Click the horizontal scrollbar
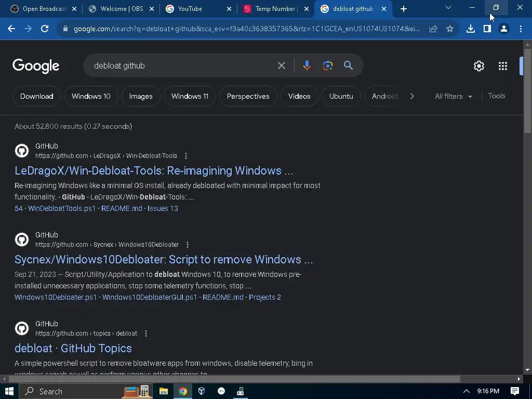 pyautogui.click(x=234, y=379)
